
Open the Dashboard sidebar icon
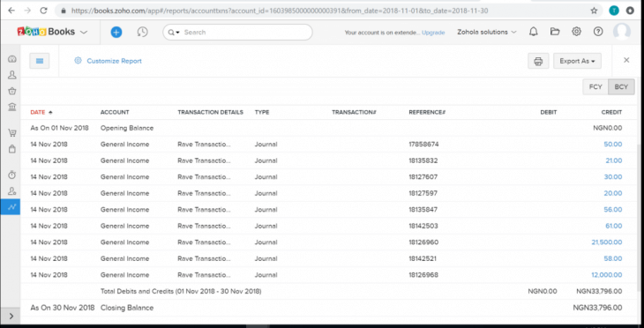12,59
